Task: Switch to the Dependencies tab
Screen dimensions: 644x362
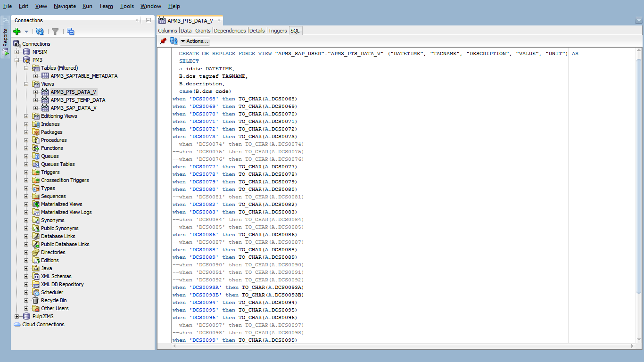Action: 230,31
